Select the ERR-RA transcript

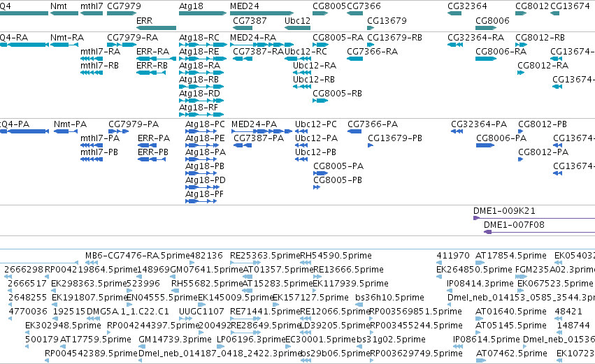[x=156, y=59]
